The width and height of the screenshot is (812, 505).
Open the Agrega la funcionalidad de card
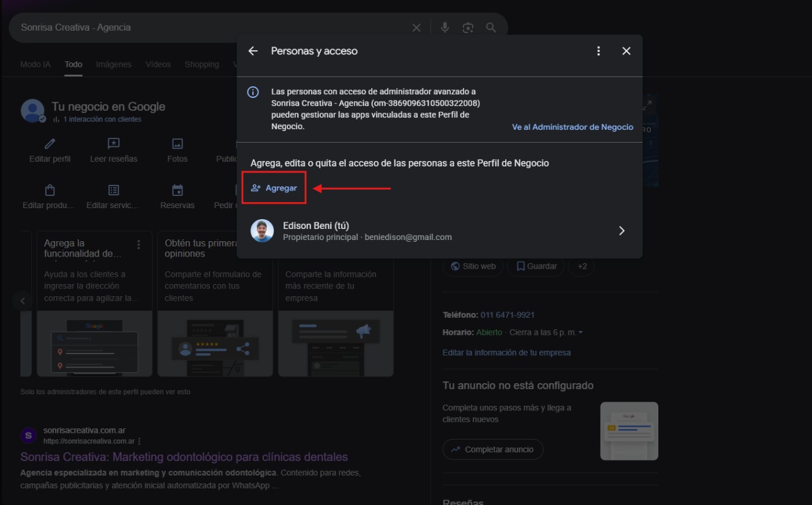pyautogui.click(x=95, y=304)
